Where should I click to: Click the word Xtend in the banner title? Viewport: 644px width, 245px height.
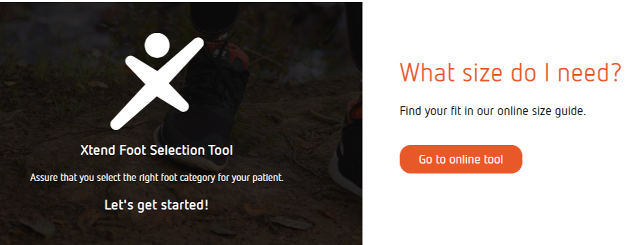point(98,150)
